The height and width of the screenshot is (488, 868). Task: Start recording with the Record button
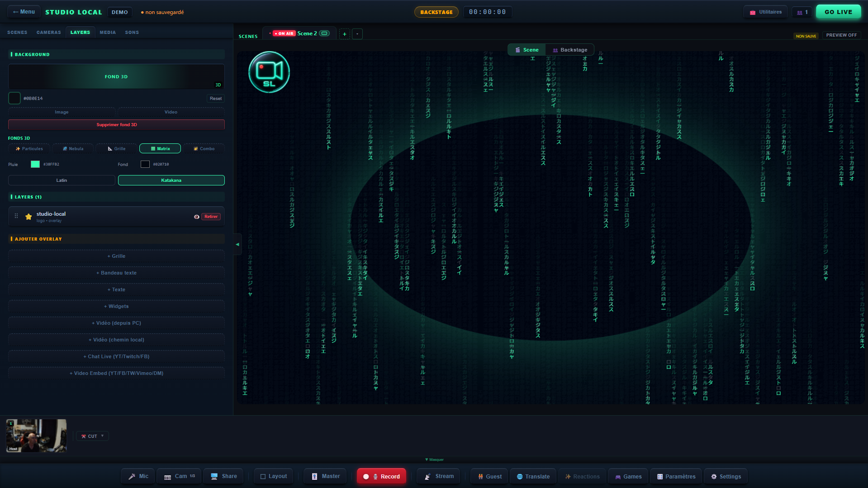(382, 476)
